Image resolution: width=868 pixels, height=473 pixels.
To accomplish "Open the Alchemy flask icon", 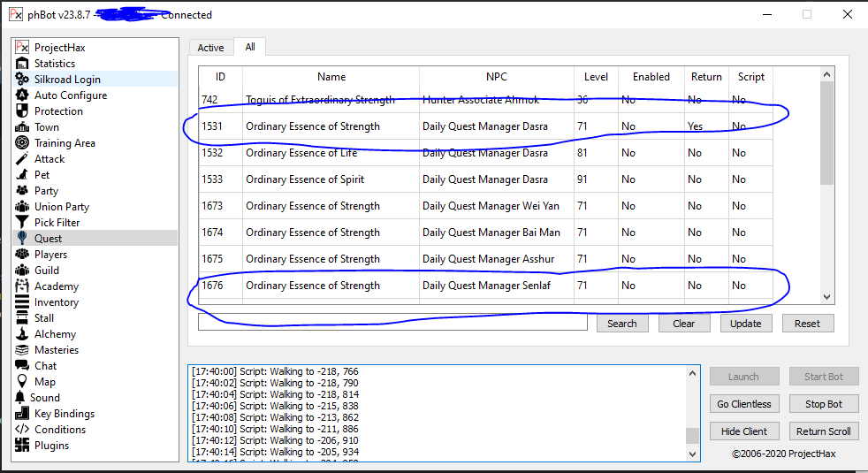I will tap(23, 334).
